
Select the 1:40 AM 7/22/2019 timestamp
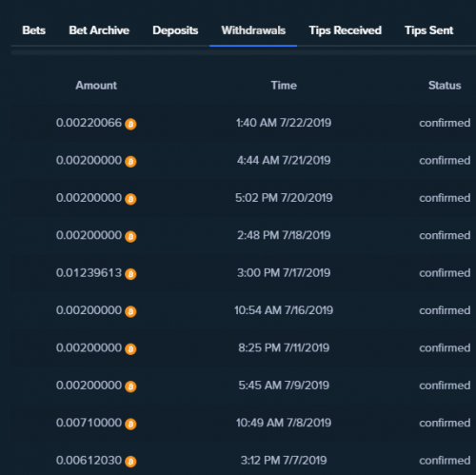[284, 123]
